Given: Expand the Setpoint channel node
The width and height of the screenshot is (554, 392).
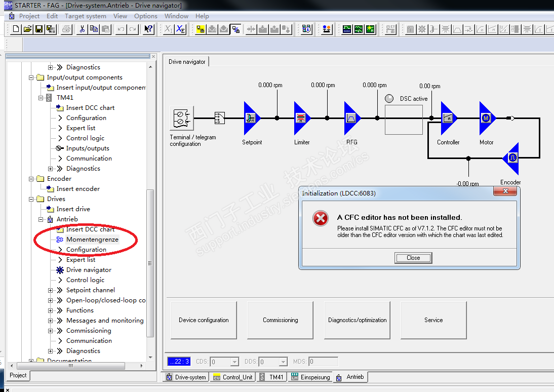Looking at the screenshot, I should click(x=50, y=290).
